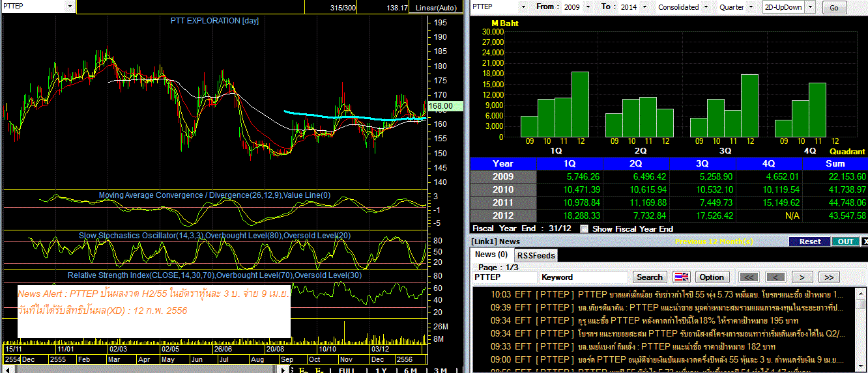Click the news symbol field containing PTTEP
Viewport: 868px width, 373px height.
(x=504, y=277)
